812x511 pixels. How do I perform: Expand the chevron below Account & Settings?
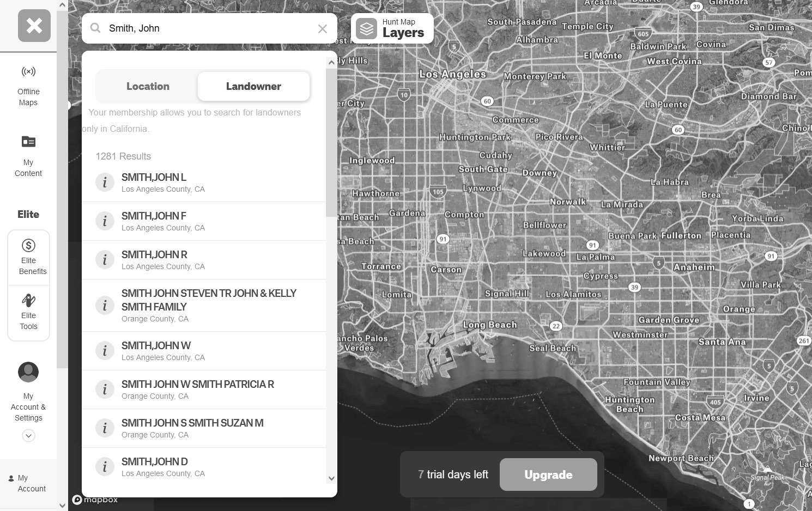[x=28, y=435]
